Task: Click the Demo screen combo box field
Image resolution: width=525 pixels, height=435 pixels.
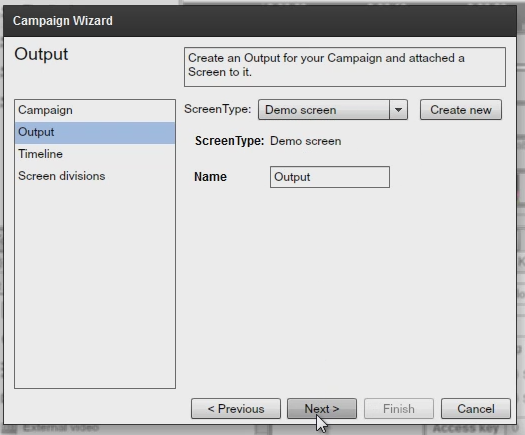Action: pyautogui.click(x=324, y=110)
